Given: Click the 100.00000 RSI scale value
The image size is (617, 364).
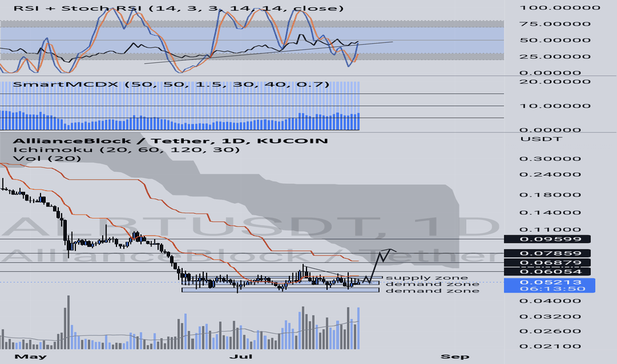Looking at the screenshot, I should coord(560,7).
